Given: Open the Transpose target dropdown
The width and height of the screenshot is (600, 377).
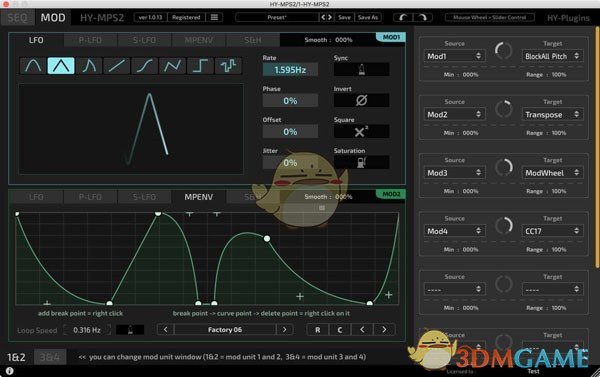Looking at the screenshot, I should click(552, 114).
